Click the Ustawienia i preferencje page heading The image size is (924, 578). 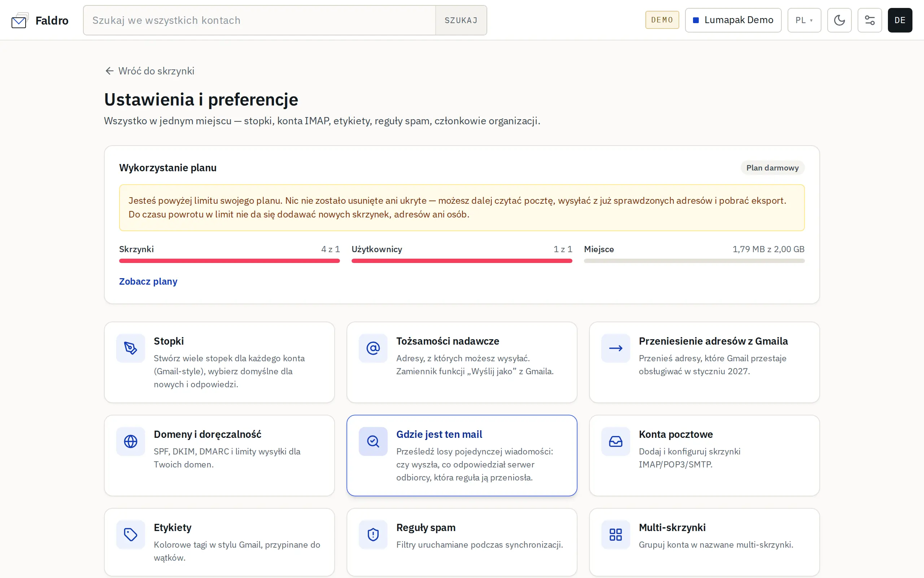(x=201, y=99)
